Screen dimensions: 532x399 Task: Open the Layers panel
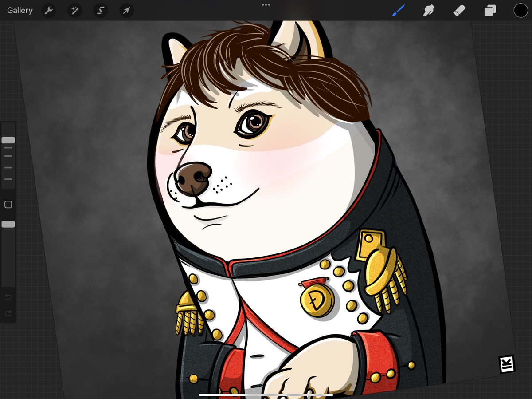[x=490, y=10]
